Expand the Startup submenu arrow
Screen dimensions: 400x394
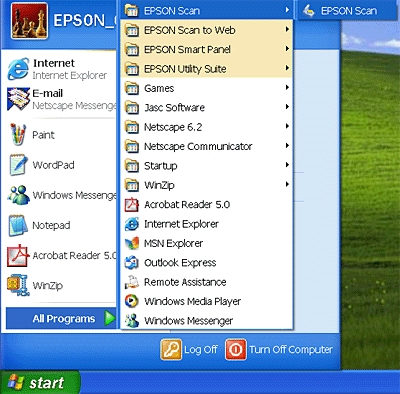click(287, 165)
